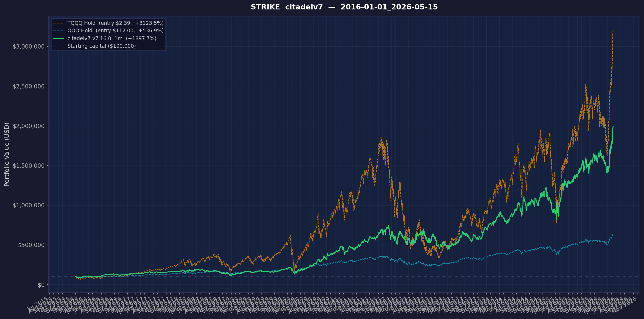
Task: Click the orange dashed TQQQ legend line sample
Action: pyautogui.click(x=58, y=23)
